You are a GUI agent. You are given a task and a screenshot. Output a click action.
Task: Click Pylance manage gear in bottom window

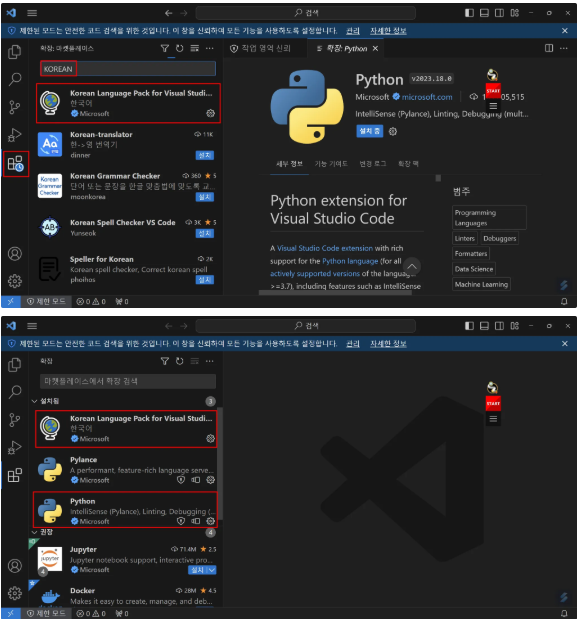[x=210, y=480]
